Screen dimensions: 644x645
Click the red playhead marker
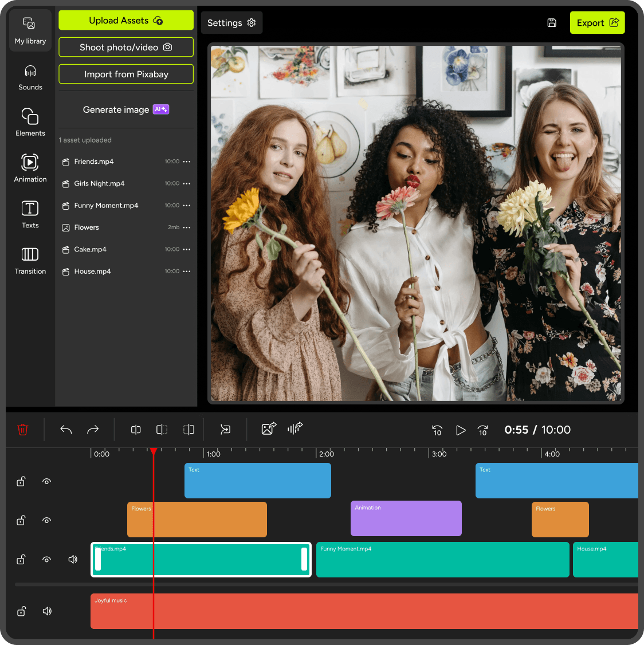(x=154, y=451)
